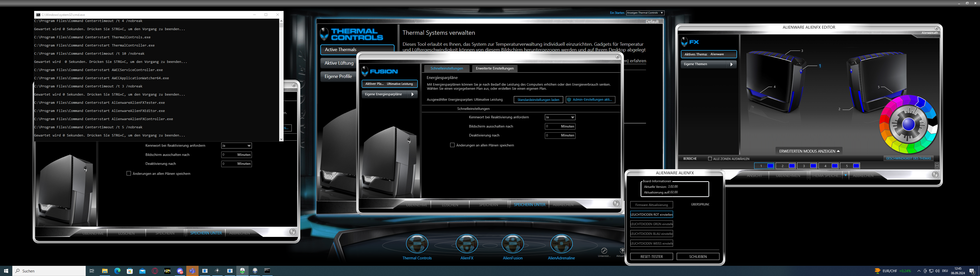Image resolution: width=980 pixels, height=276 pixels.
Task: Switch to the Schnelleinstellungen tab
Action: [x=447, y=68]
